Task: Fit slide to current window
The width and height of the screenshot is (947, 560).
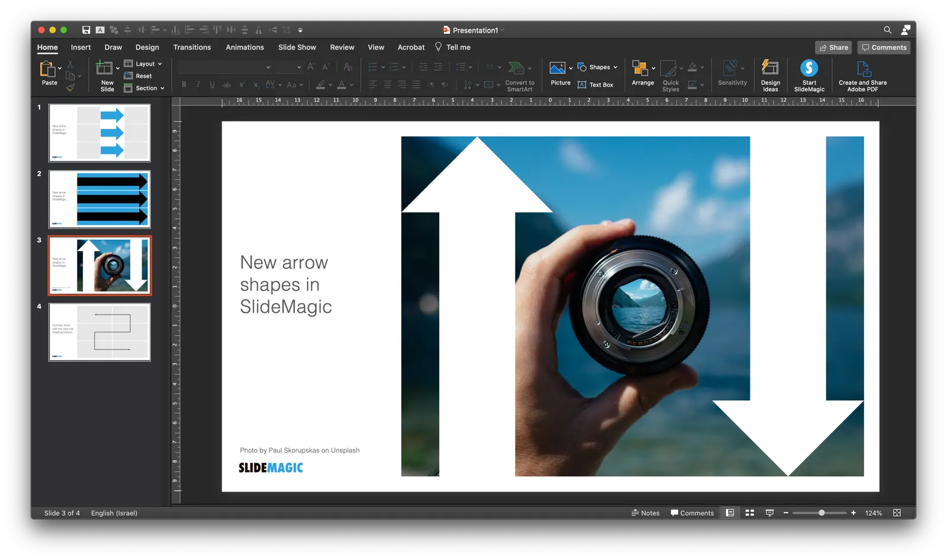Action: point(897,513)
